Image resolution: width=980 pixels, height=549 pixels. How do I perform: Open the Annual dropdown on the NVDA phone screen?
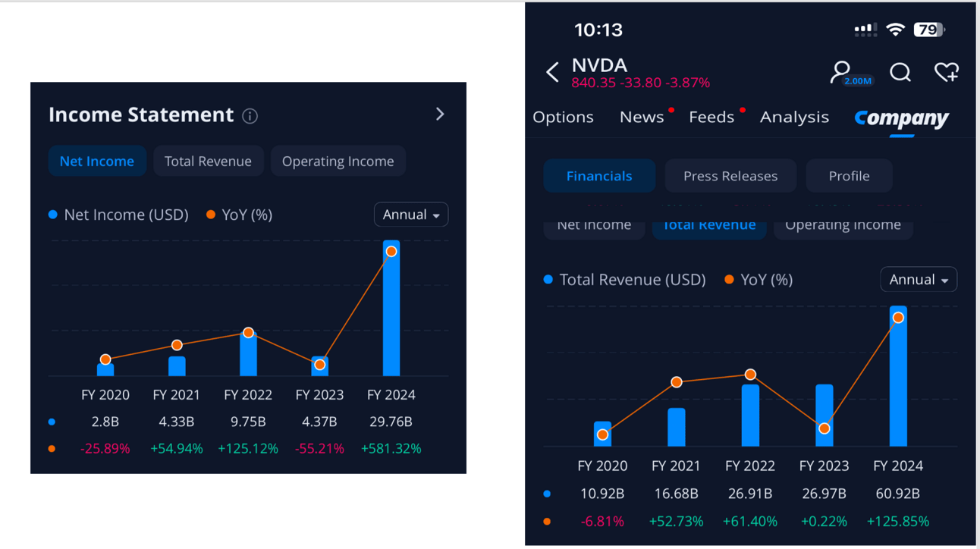919,280
